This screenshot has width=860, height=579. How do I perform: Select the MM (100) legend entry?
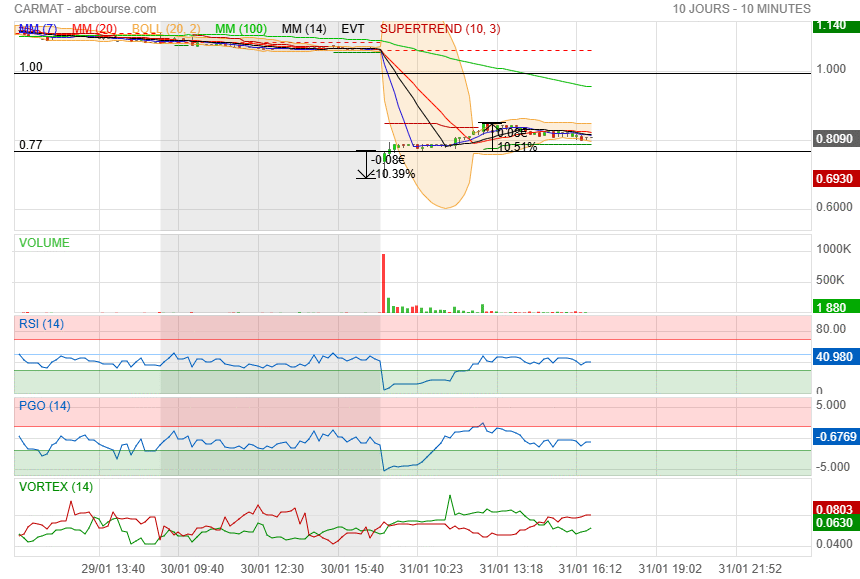(241, 29)
